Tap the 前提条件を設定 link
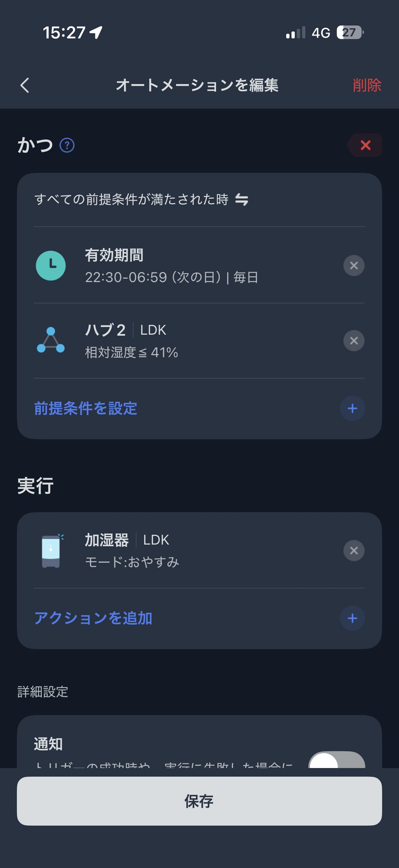The image size is (399, 868). coord(86,409)
